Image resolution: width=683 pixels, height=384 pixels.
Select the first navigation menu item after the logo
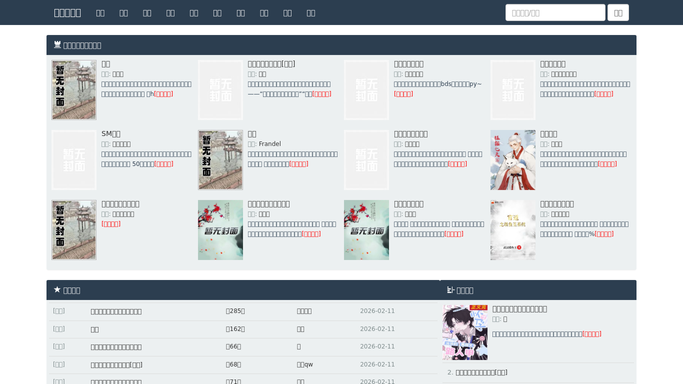[x=100, y=13]
